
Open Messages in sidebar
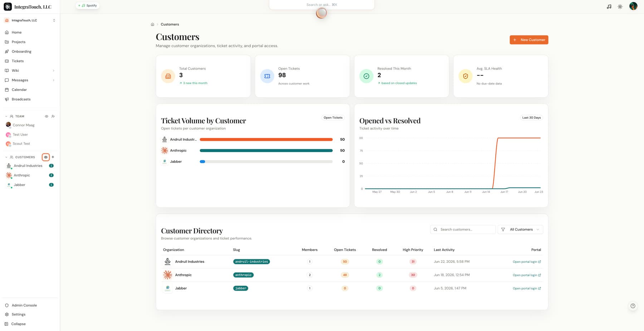(x=20, y=80)
